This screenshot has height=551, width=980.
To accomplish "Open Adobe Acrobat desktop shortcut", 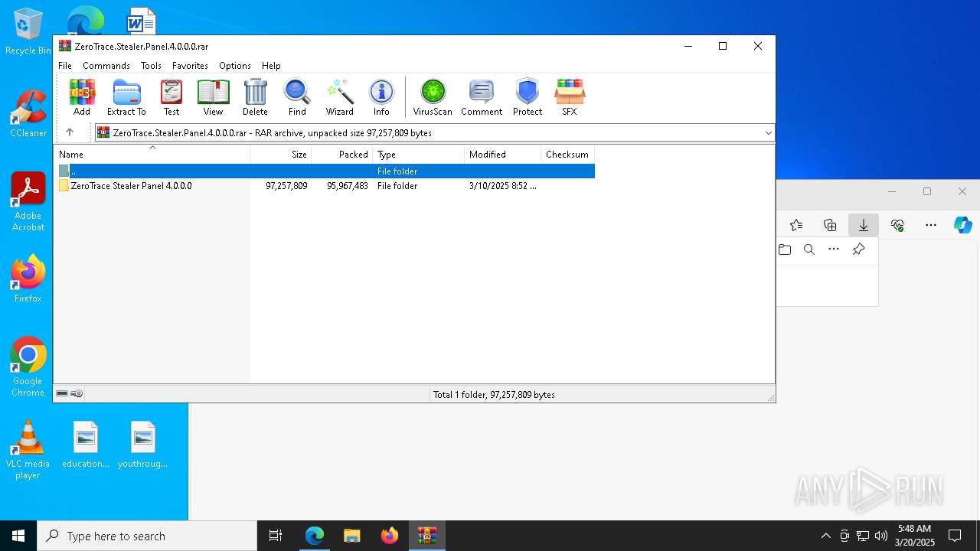I will click(28, 202).
